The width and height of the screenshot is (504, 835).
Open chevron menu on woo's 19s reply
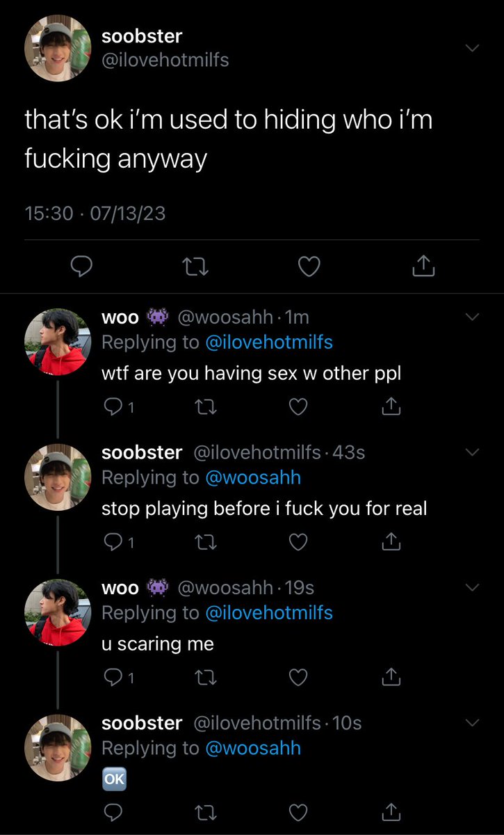(472, 588)
